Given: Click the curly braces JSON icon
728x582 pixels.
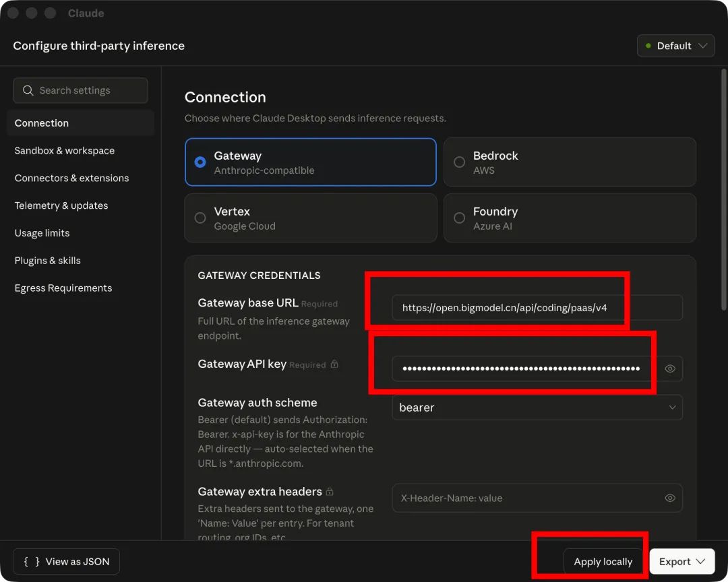Looking at the screenshot, I should click(32, 561).
